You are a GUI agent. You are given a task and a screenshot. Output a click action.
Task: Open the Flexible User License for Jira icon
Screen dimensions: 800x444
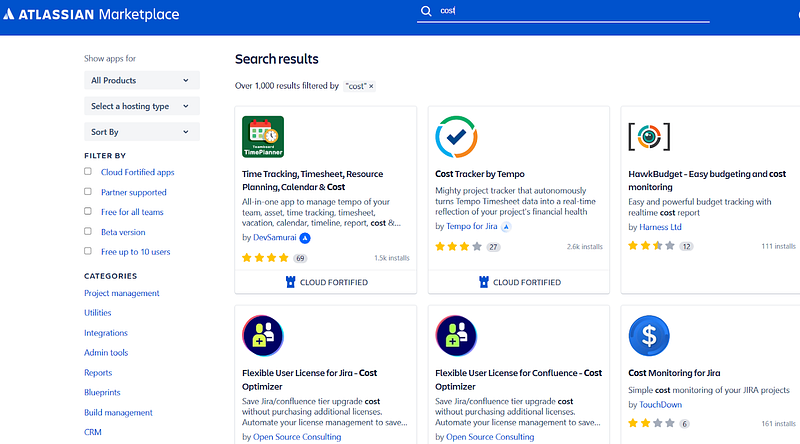coord(263,336)
